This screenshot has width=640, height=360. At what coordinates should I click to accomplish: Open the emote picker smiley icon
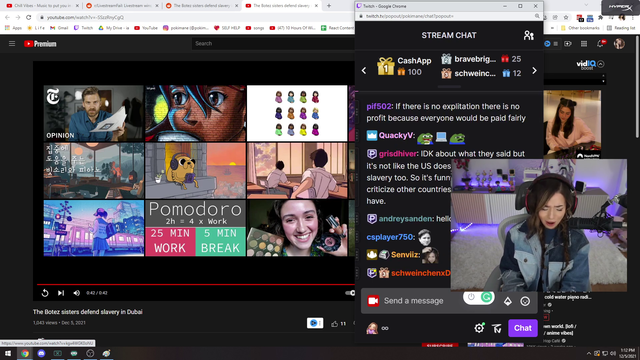(x=525, y=301)
